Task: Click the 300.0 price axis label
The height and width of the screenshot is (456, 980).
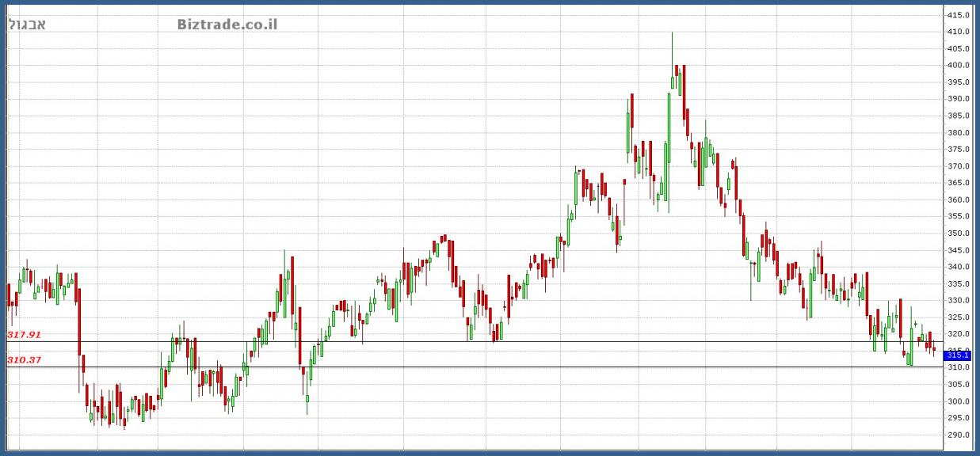Action: (x=959, y=401)
